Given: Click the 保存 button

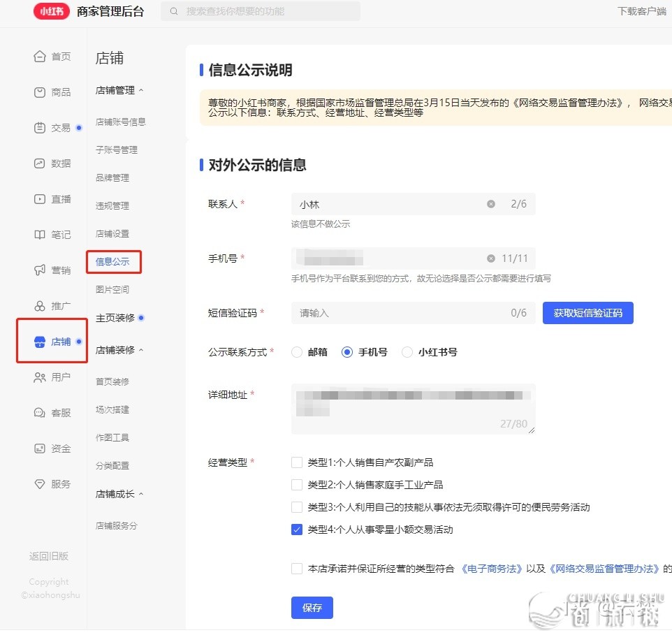Looking at the screenshot, I should click(312, 608).
